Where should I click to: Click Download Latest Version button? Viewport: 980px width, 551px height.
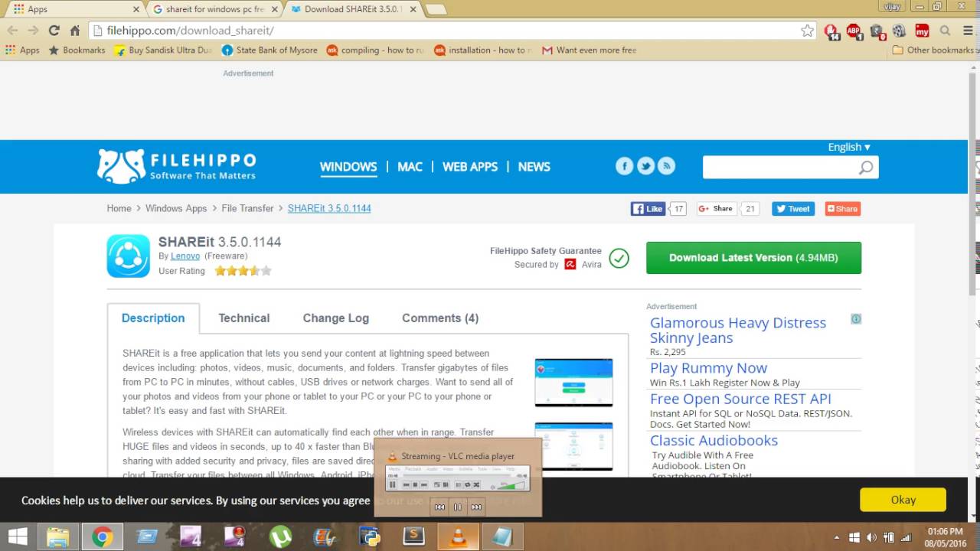coord(753,258)
